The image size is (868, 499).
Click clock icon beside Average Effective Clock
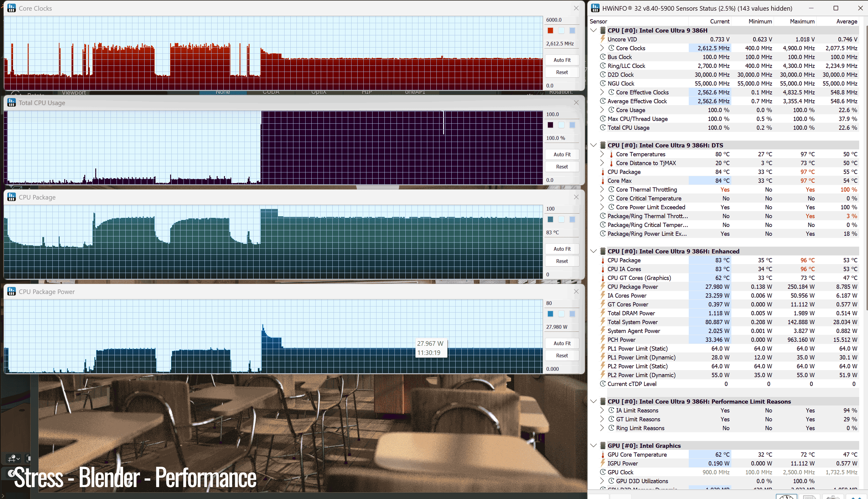click(603, 101)
